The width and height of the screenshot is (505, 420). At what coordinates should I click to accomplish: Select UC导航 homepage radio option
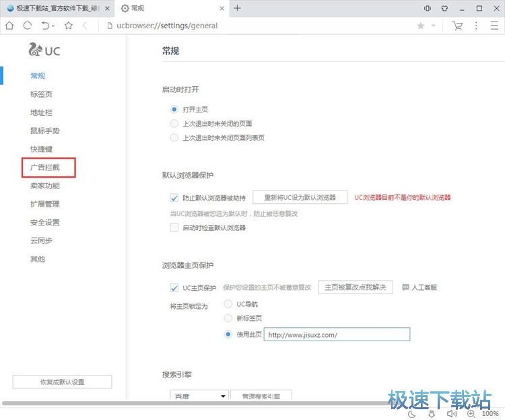pos(228,304)
